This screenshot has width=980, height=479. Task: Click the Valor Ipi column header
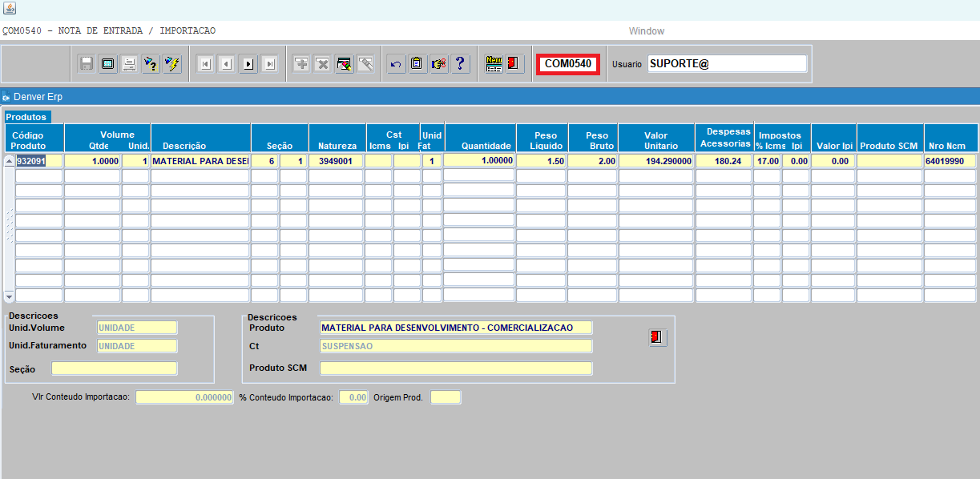click(x=833, y=146)
